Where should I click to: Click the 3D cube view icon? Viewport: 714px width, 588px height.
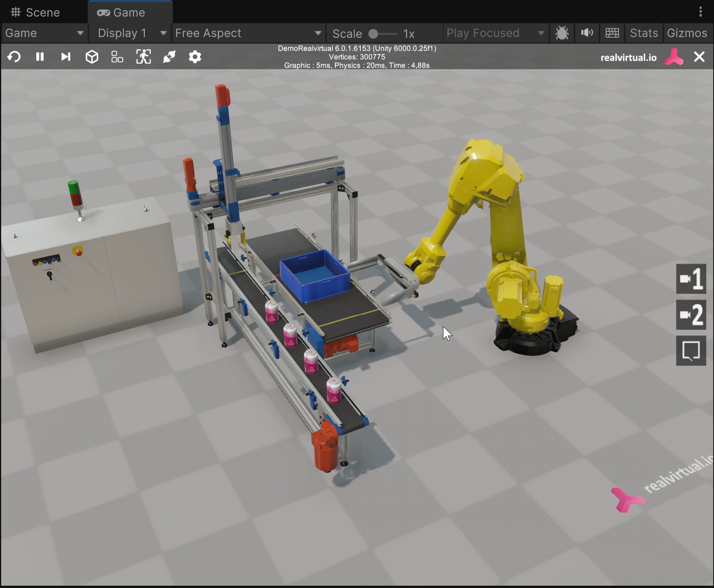[x=92, y=57]
